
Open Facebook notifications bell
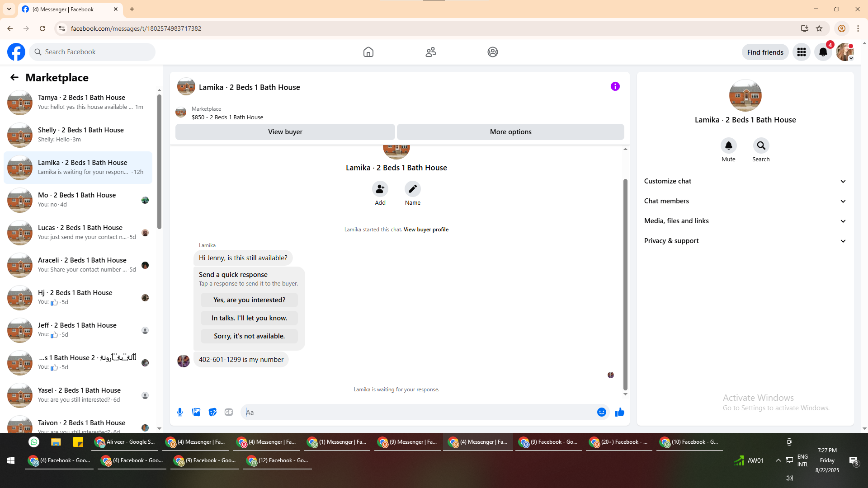point(823,52)
